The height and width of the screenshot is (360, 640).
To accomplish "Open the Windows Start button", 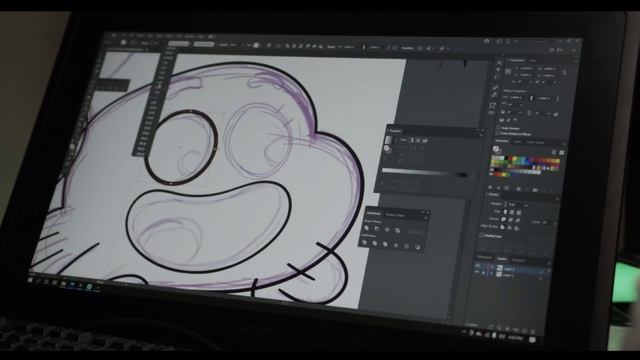I will [x=30, y=280].
